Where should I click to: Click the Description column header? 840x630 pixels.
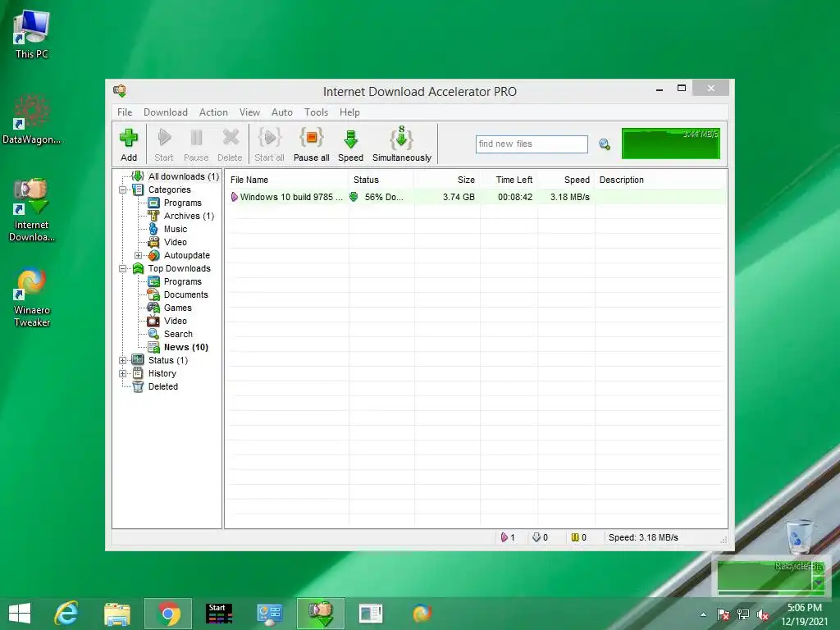tap(660, 180)
